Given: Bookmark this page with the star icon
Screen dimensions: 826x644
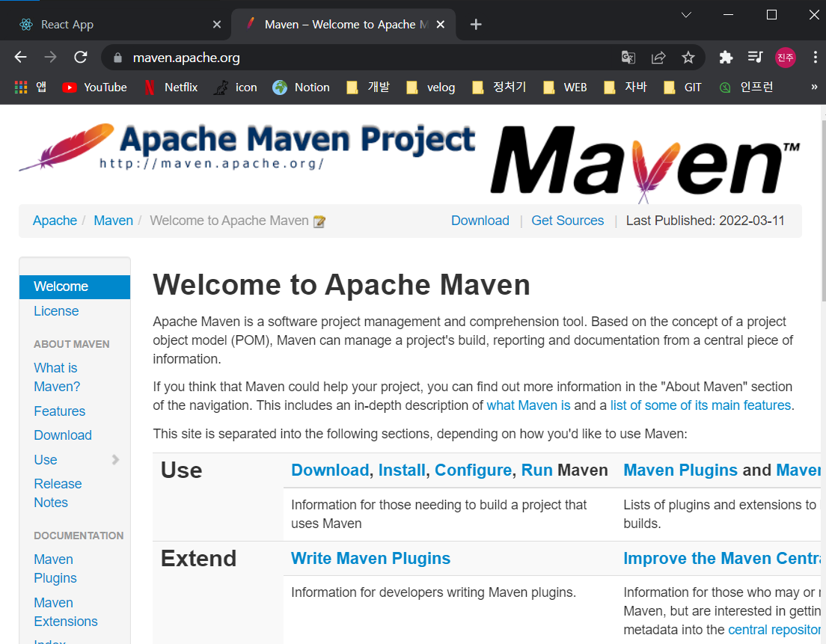Looking at the screenshot, I should tap(688, 57).
